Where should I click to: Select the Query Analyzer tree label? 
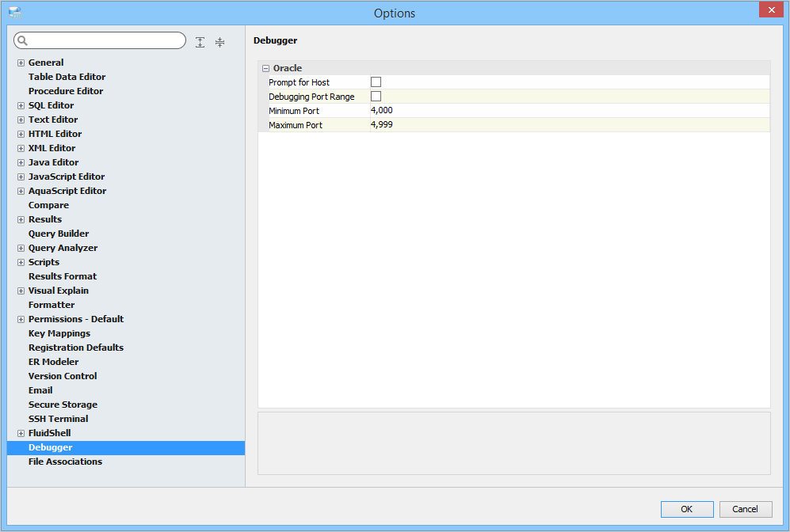click(x=63, y=248)
